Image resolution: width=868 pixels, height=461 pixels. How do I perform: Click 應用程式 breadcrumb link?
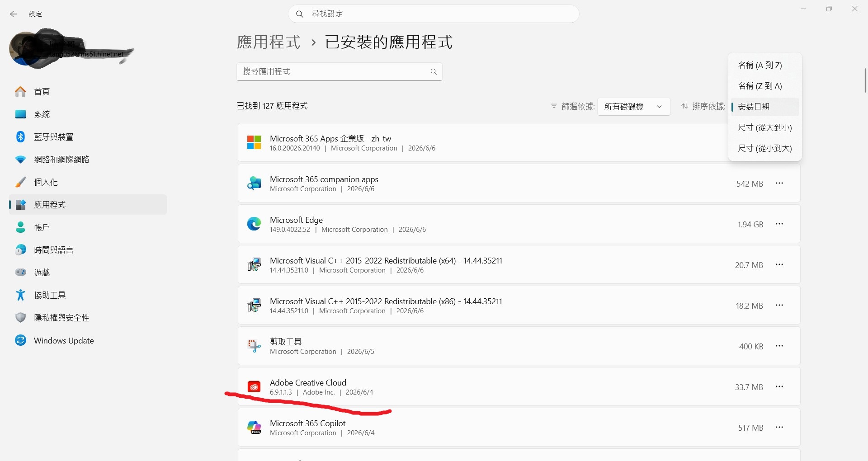[x=269, y=42]
